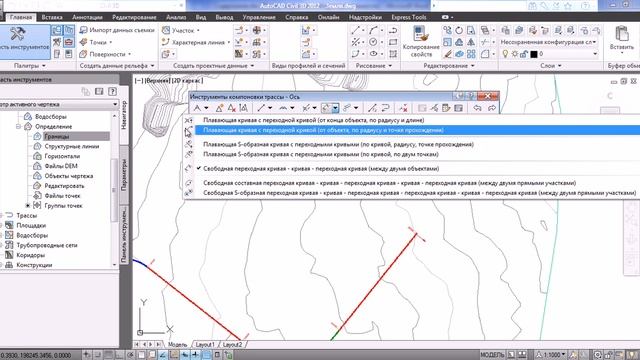
Task: Select the Arc draw tool
Action: [373, 30]
